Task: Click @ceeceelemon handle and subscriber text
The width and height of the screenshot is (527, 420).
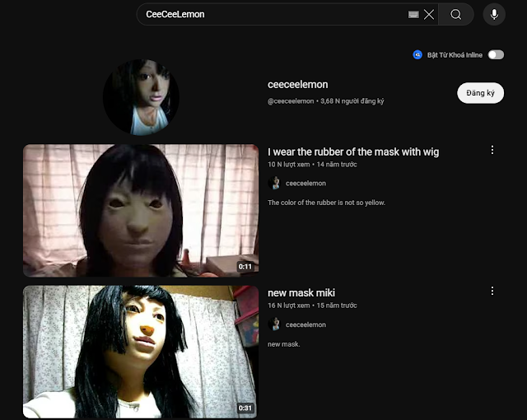Action: click(326, 101)
